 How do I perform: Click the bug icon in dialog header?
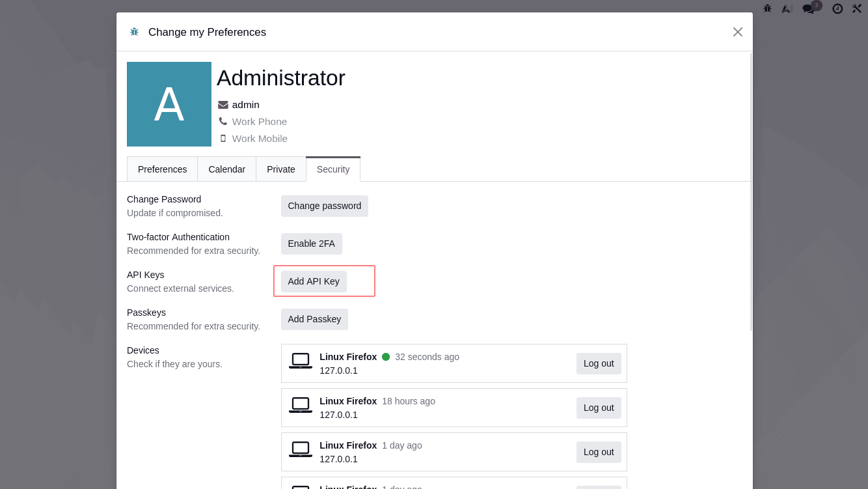(134, 32)
